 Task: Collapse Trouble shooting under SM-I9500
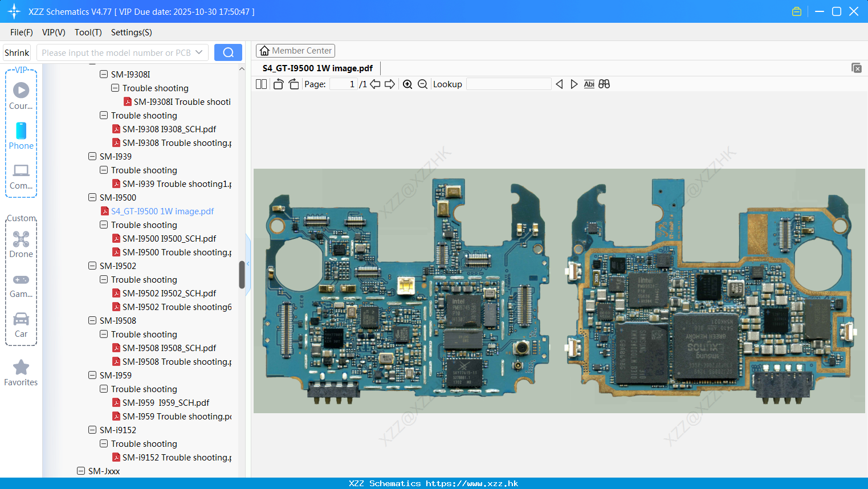click(104, 225)
